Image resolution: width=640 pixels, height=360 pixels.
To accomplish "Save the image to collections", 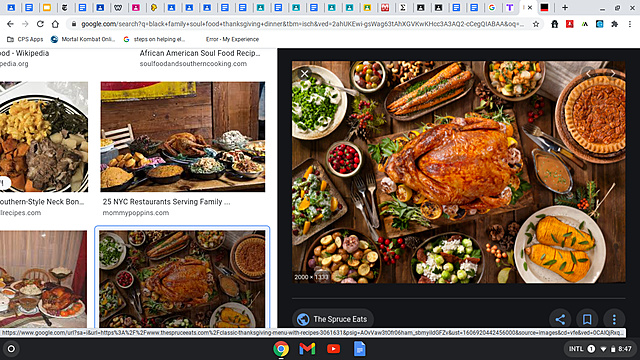I will (x=587, y=319).
